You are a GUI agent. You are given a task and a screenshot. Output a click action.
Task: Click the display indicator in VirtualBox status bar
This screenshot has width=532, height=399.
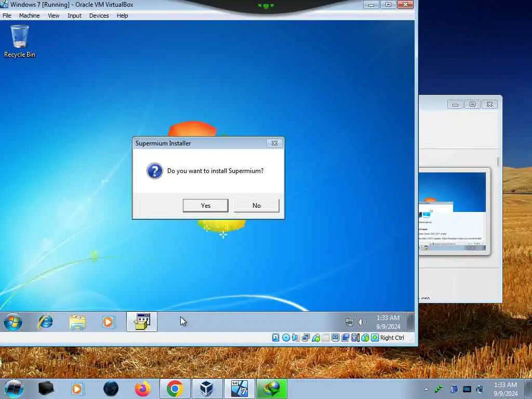[x=336, y=338]
